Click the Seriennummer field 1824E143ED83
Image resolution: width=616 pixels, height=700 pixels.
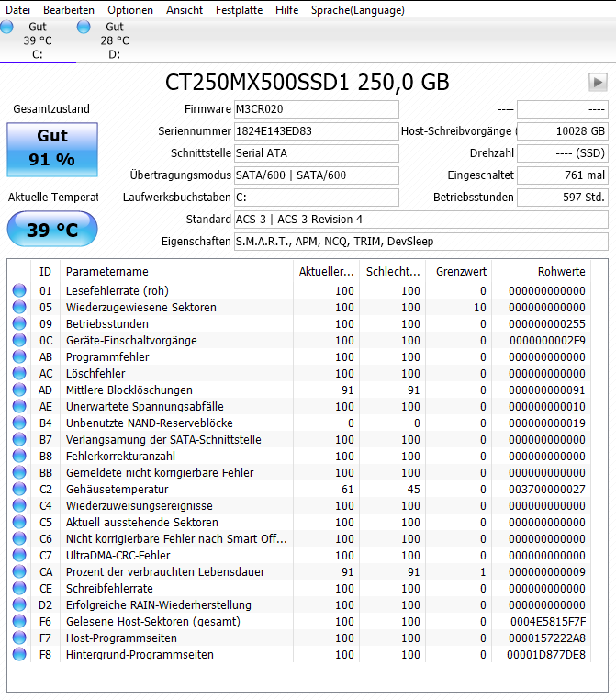click(316, 131)
